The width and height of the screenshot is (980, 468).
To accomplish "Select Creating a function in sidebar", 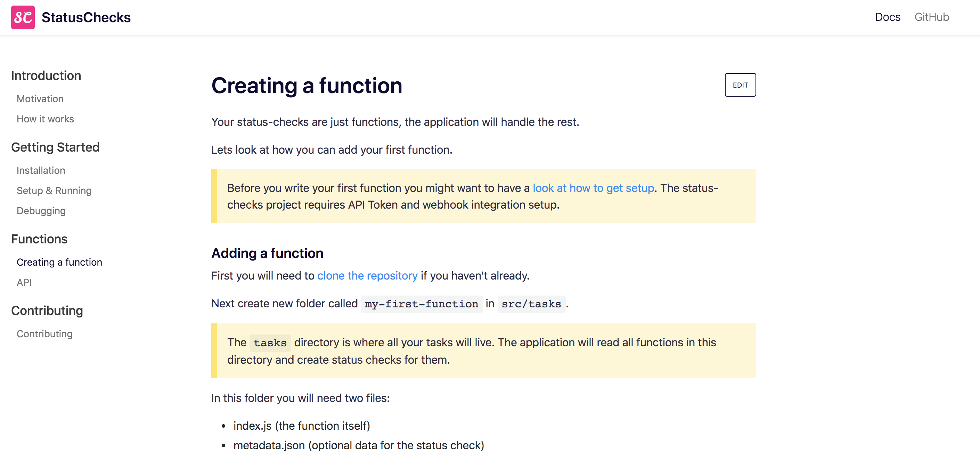I will pos(59,262).
